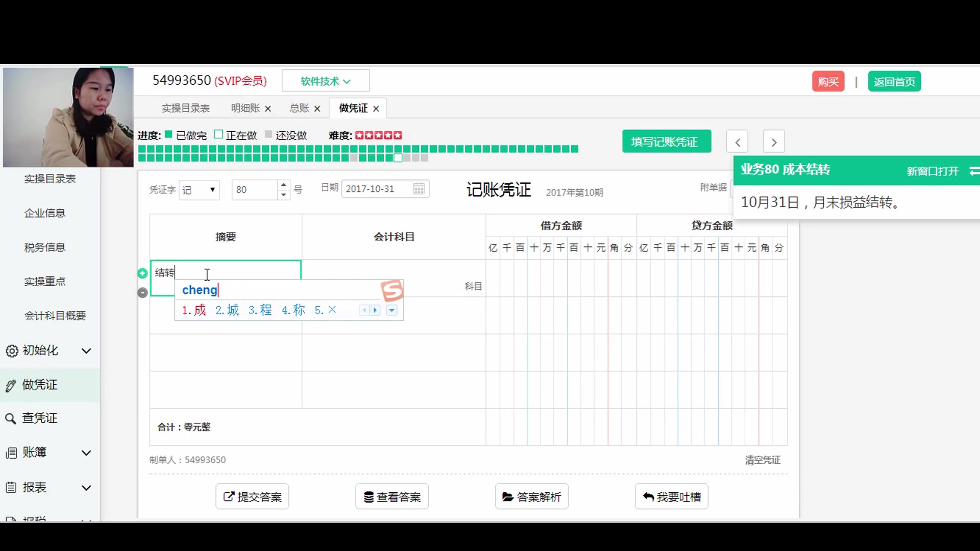Click the green add row plus icon
Screen dimensions: 980x551
click(142, 273)
